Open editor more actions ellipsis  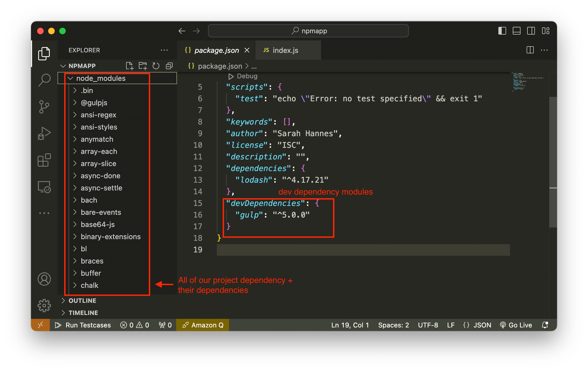[544, 50]
